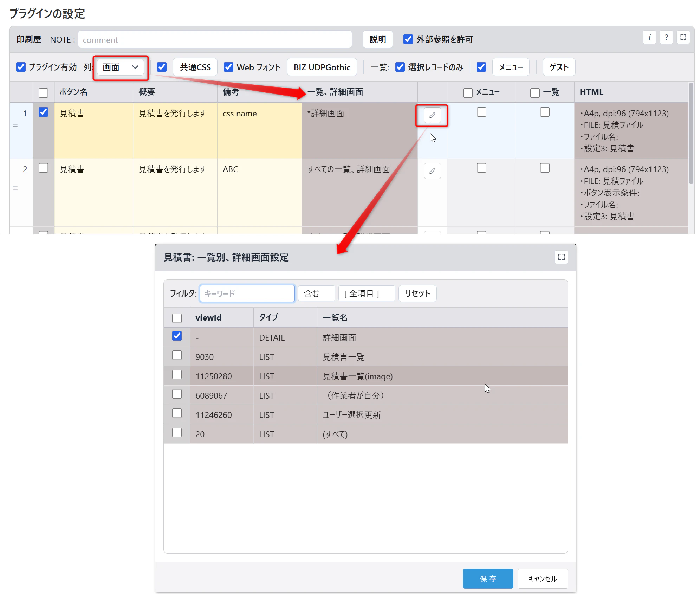Check the 9030 見積書一覧 row checkbox
Image resolution: width=700 pixels, height=594 pixels.
pos(177,355)
